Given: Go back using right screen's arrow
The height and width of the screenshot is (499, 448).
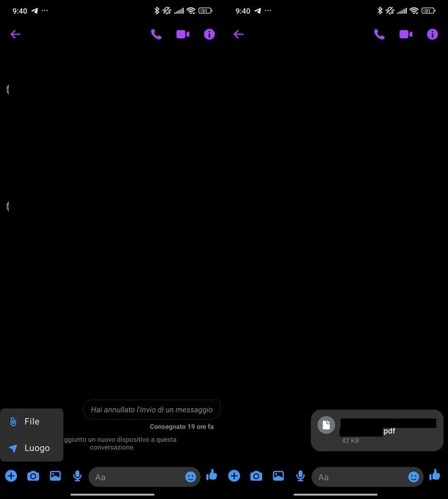Looking at the screenshot, I should 239,34.
